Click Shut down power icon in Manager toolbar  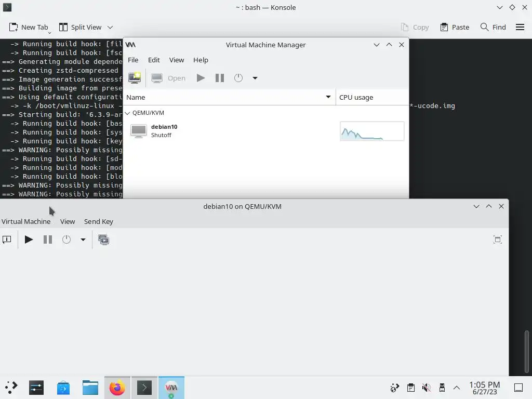coord(238,78)
